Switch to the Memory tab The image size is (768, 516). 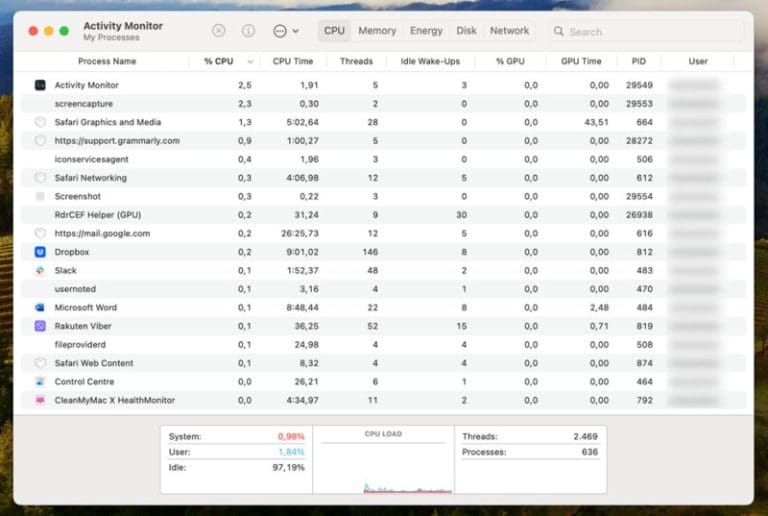377,31
